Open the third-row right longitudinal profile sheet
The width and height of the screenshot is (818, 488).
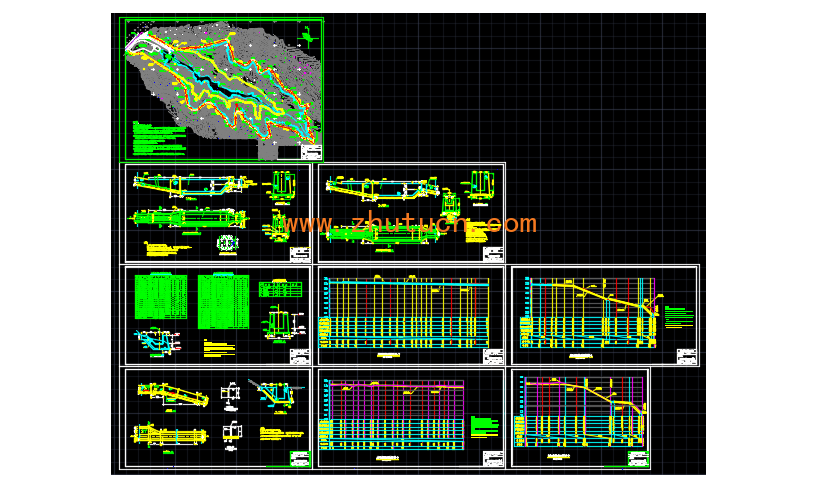pyautogui.click(x=604, y=315)
